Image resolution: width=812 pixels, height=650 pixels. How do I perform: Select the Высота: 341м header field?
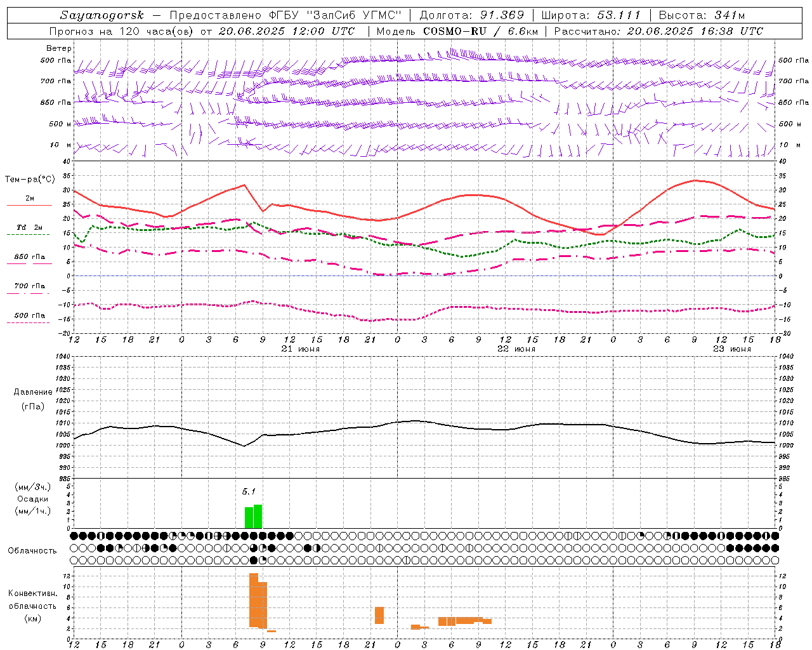tap(701, 15)
